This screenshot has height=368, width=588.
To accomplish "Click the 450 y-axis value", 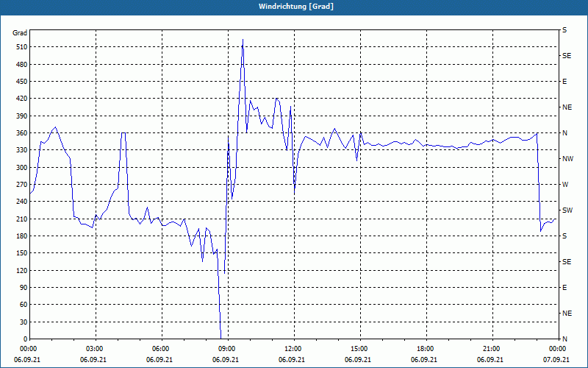I will pyautogui.click(x=22, y=82).
